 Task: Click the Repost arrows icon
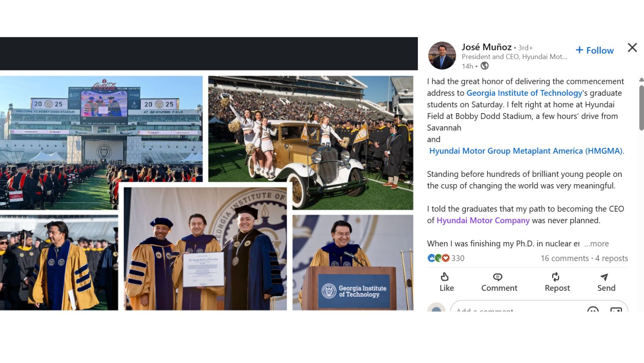click(555, 277)
